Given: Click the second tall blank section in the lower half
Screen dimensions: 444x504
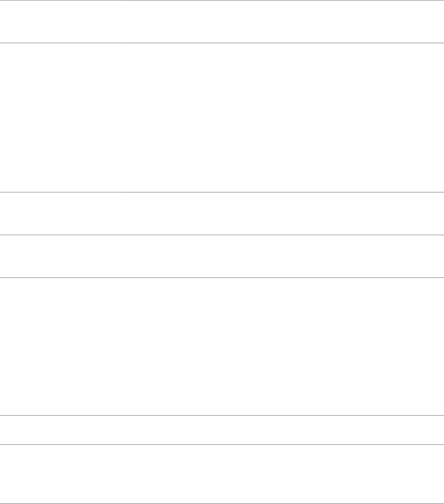Looking at the screenshot, I should coord(222,346).
